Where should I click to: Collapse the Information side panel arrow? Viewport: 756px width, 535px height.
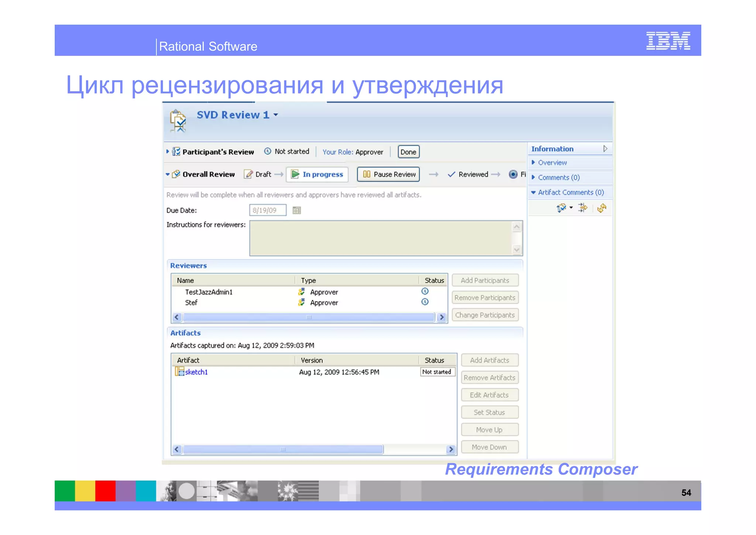[x=605, y=149]
